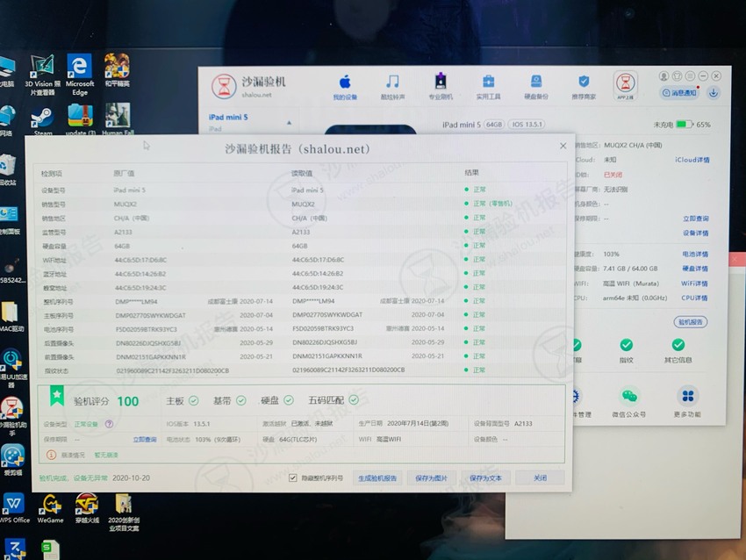
Task: Click the 验机报告 report button
Action: click(x=691, y=322)
